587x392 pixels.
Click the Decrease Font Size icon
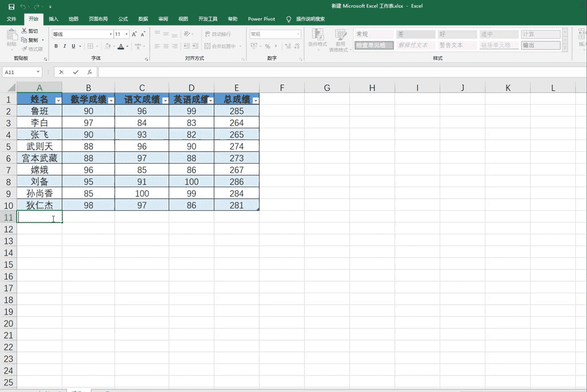pos(143,34)
